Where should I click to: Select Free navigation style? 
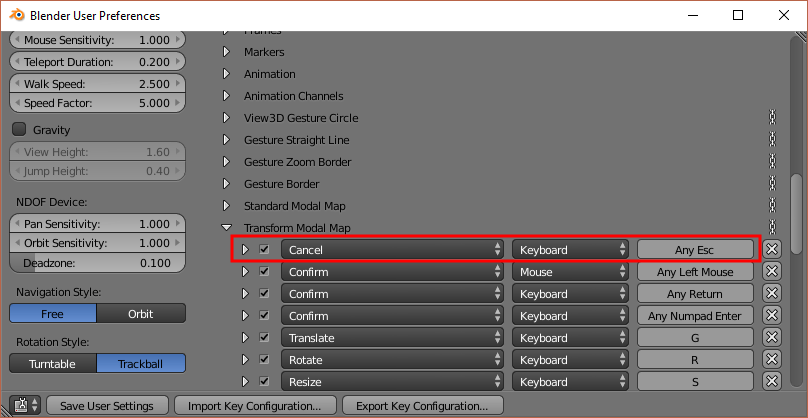point(53,314)
